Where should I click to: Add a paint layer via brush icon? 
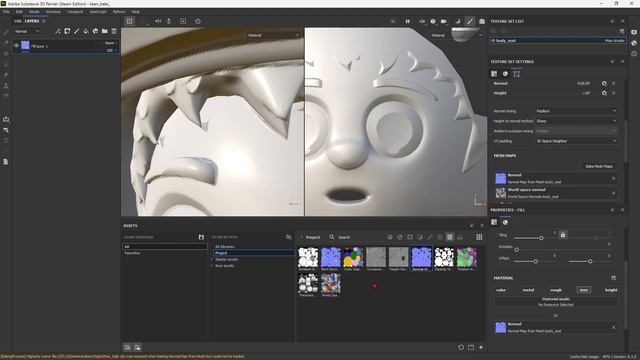(x=76, y=31)
